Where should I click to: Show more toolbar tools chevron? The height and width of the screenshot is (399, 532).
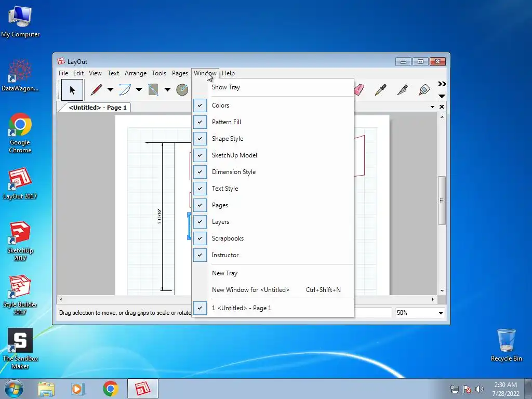pyautogui.click(x=442, y=84)
